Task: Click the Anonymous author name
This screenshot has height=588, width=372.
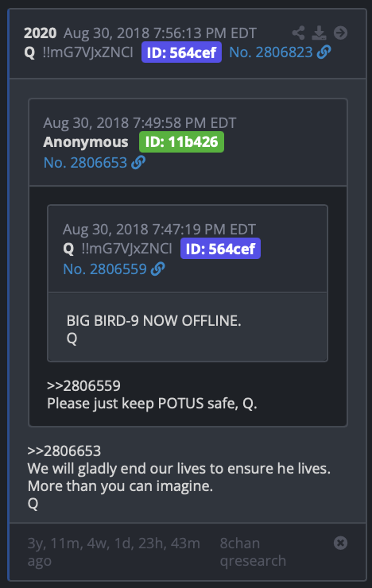Action: (x=86, y=141)
